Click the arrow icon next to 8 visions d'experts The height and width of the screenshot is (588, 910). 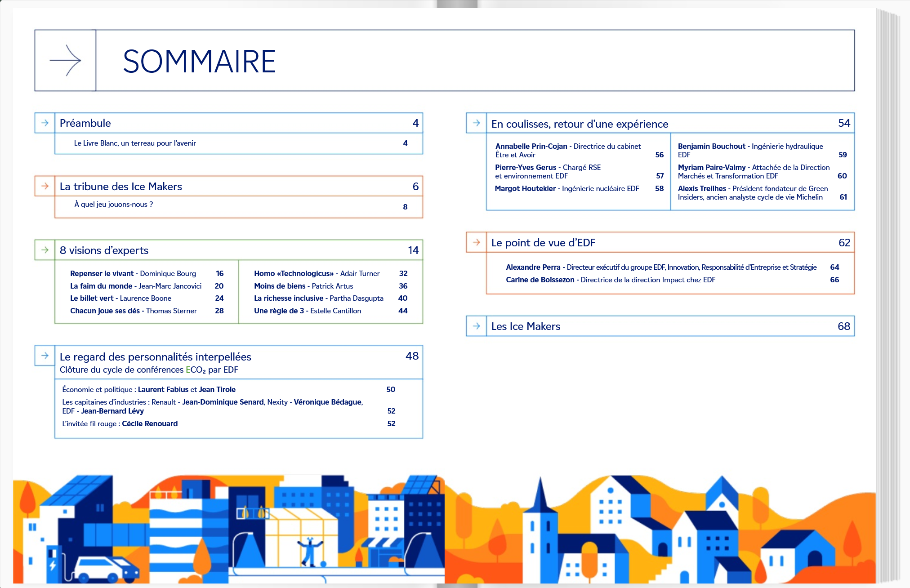pyautogui.click(x=45, y=250)
